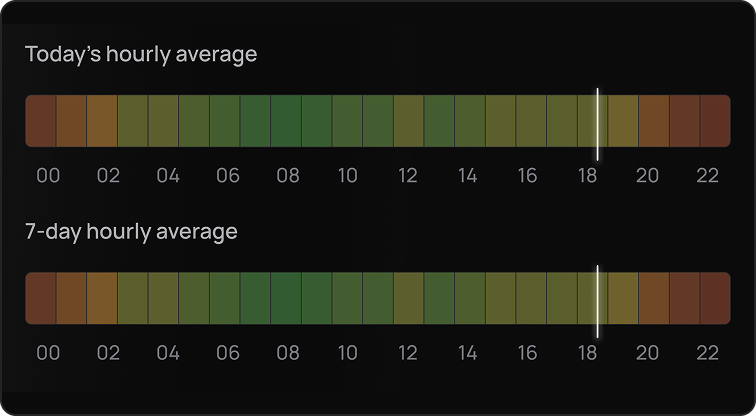Screen dimensions: 756x416
Task: Click the 06 axis label under Today's bar
Action: click(228, 175)
